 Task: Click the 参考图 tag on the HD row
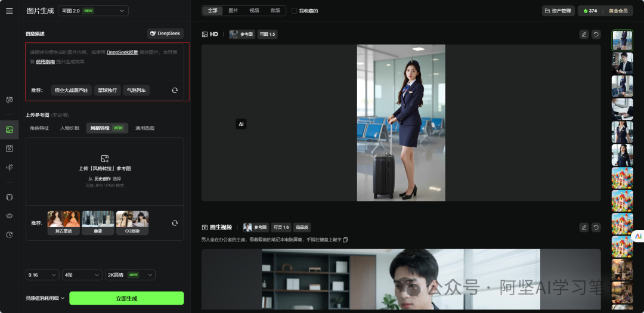pos(243,35)
